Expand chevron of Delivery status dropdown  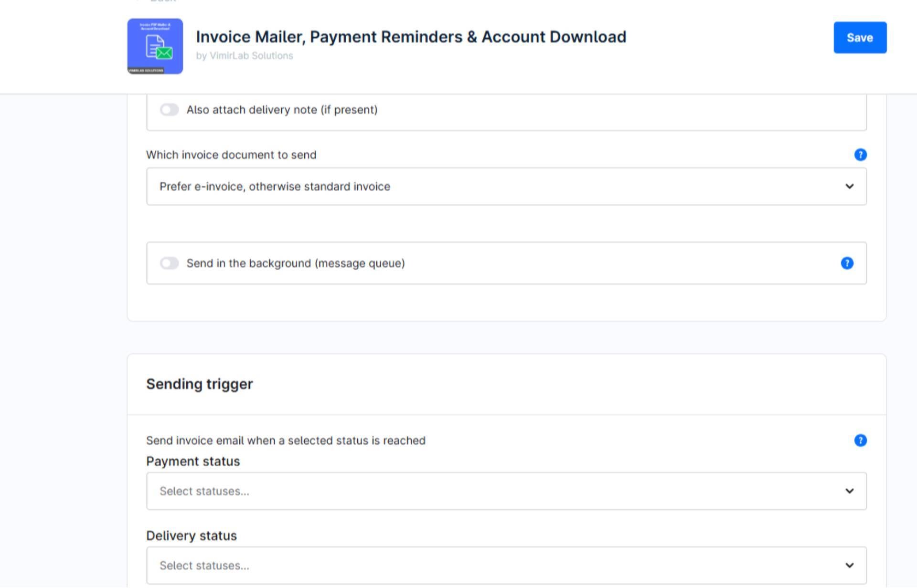pyautogui.click(x=849, y=566)
